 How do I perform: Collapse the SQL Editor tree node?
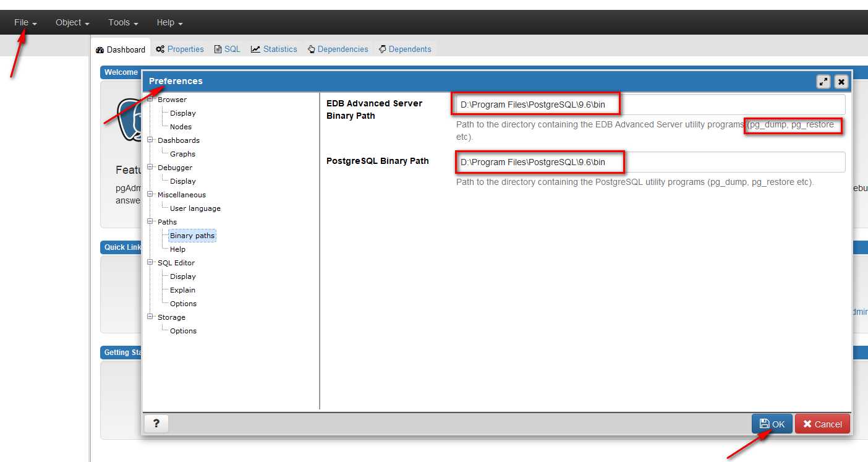pyautogui.click(x=150, y=262)
